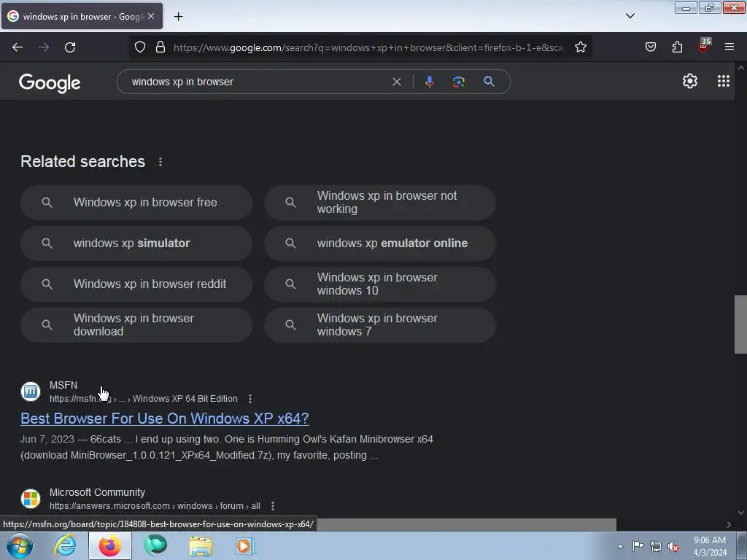Close the 'windows xp in browser' tab

[x=151, y=16]
